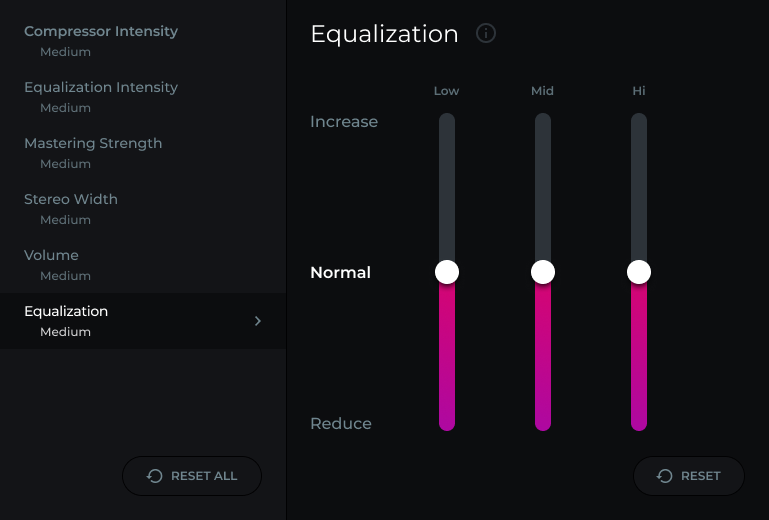Click the gray upper track of the Hi slider
Image resolution: width=769 pixels, height=520 pixels.
tap(639, 186)
